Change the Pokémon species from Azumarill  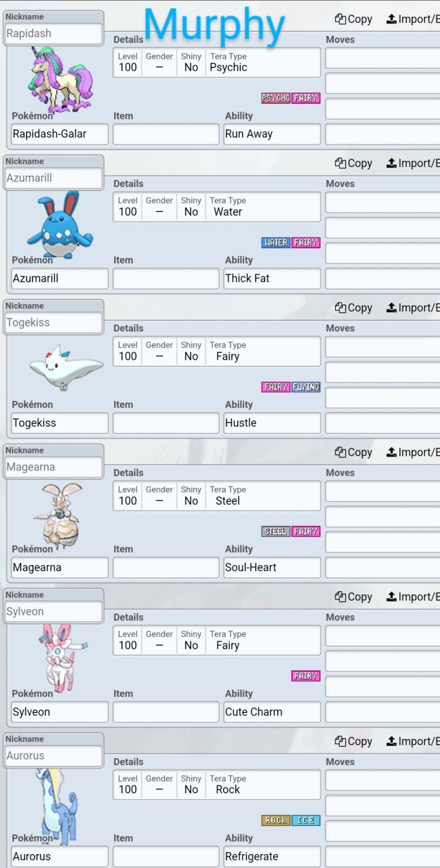point(60,278)
